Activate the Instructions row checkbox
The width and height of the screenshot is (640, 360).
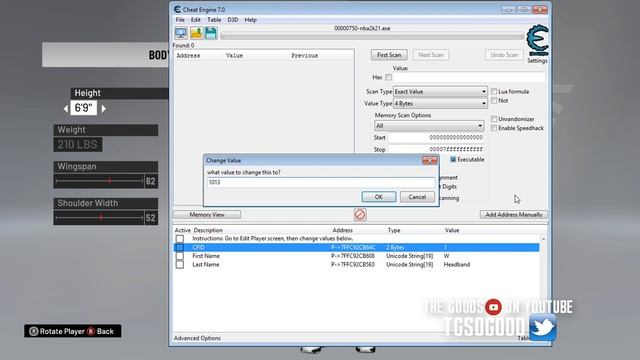180,238
